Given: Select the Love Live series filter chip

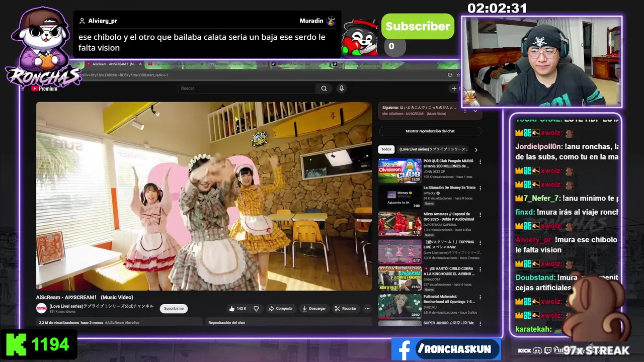Looking at the screenshot, I should pyautogui.click(x=433, y=149).
